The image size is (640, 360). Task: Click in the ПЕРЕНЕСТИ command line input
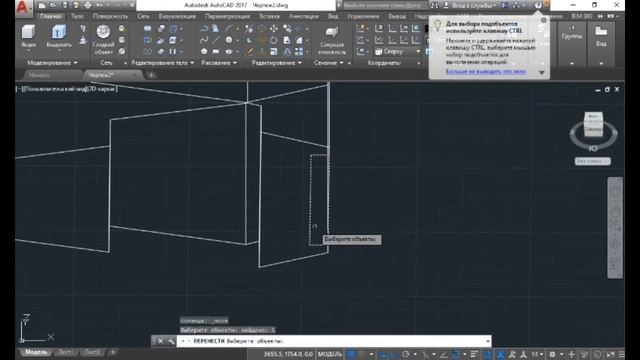(334, 341)
